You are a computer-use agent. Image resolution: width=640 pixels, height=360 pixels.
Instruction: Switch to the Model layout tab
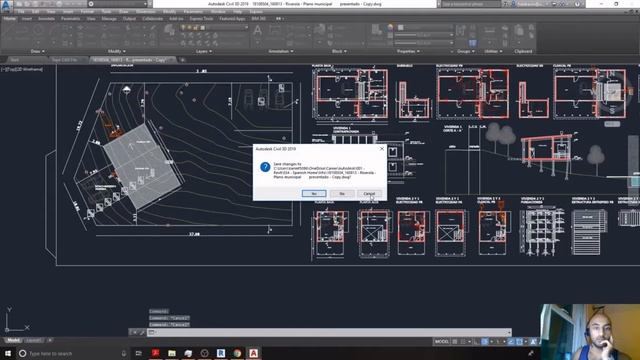[x=13, y=340]
